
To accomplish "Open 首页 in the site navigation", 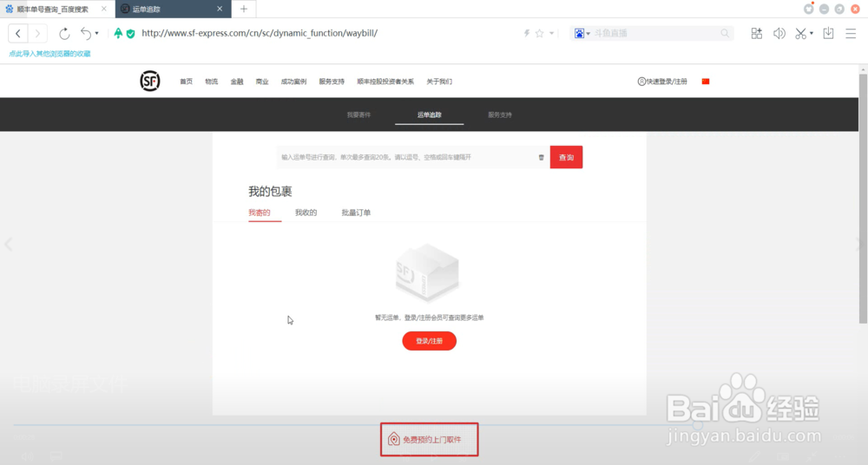I will pyautogui.click(x=186, y=82).
